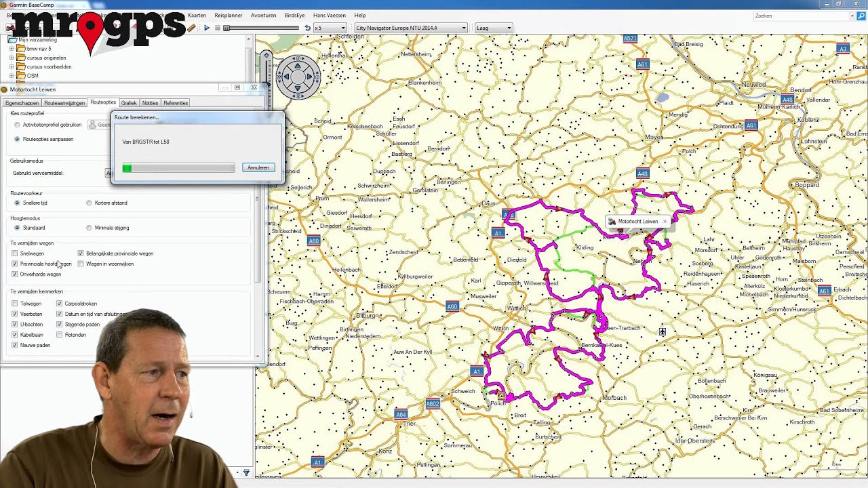This screenshot has width=868, height=488.
Task: Click the Mijn verzameling collection icon
Action: (13, 40)
